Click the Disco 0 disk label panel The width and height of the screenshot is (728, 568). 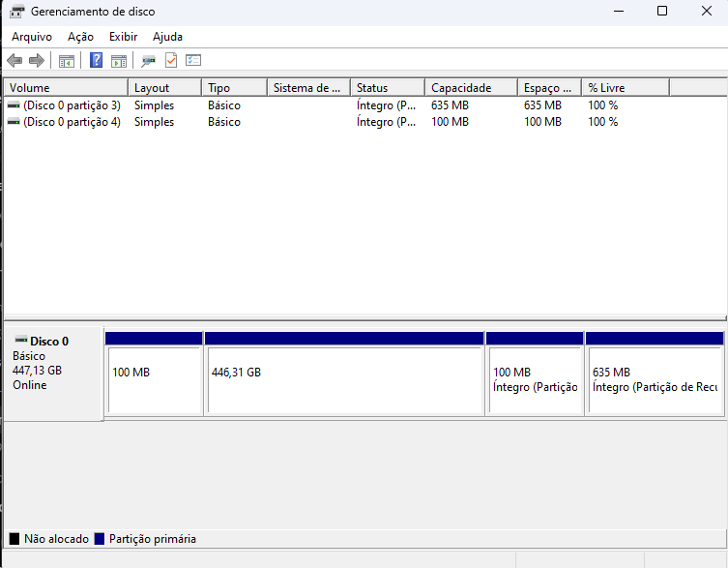(53, 374)
